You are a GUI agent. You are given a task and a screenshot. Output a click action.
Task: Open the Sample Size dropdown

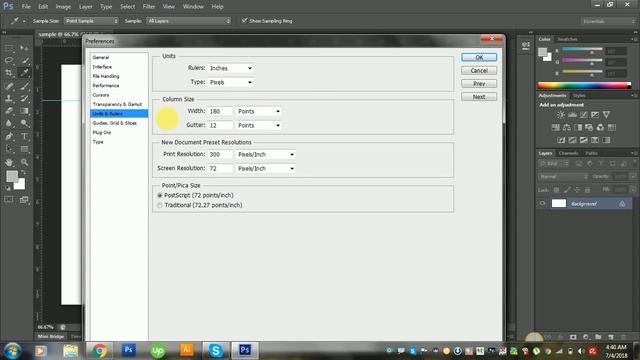click(91, 21)
